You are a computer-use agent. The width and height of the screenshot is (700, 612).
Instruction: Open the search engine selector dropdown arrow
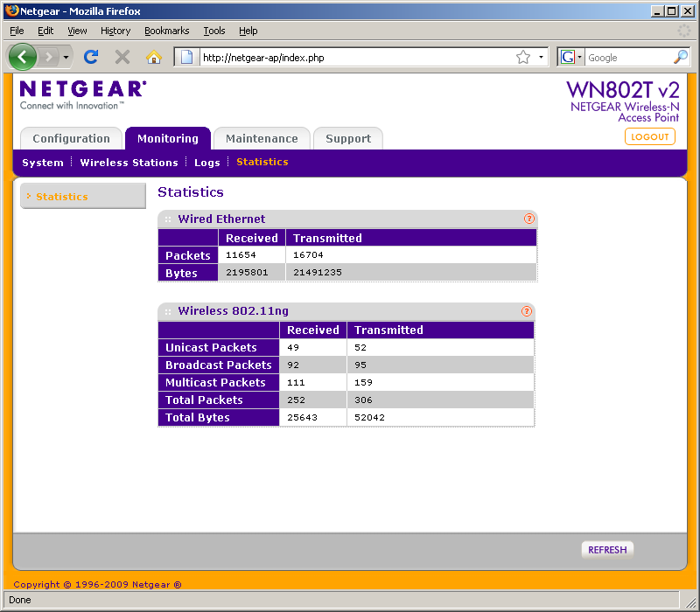tap(579, 57)
